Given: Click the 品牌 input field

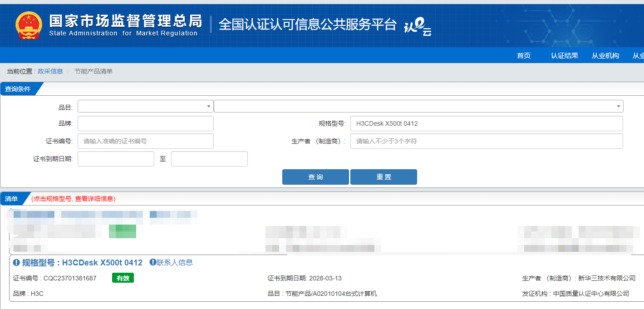Looking at the screenshot, I should (146, 123).
